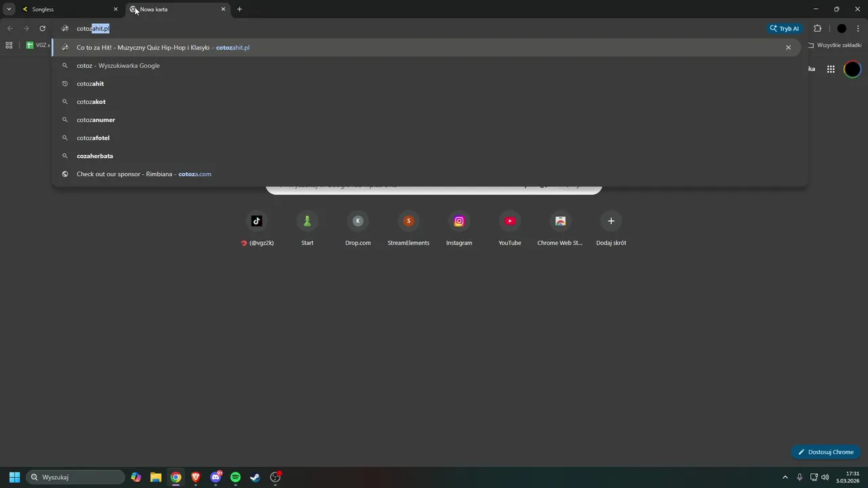Choose the cotozakot search suggestion
This screenshot has height=488, width=868.
(429, 102)
